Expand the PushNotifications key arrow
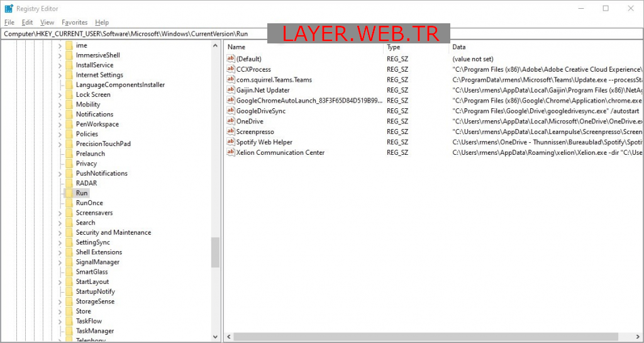The image size is (644, 343). [x=60, y=174]
